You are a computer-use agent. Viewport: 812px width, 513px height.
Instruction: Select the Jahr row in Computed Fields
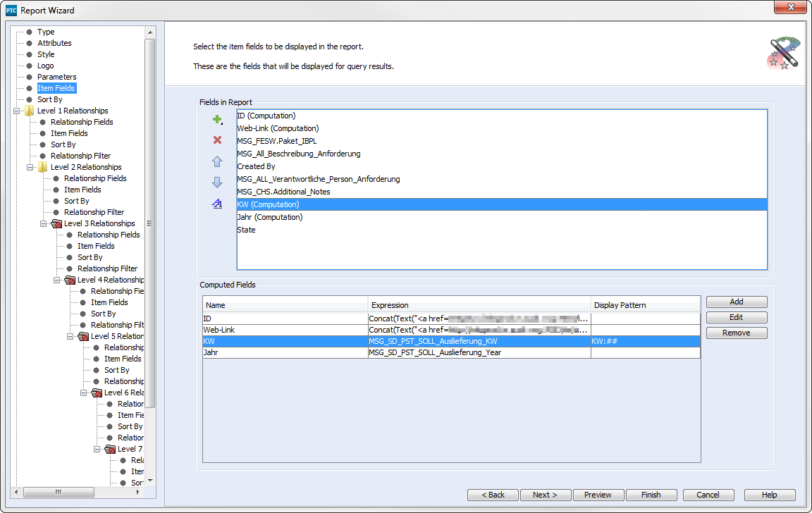click(285, 352)
